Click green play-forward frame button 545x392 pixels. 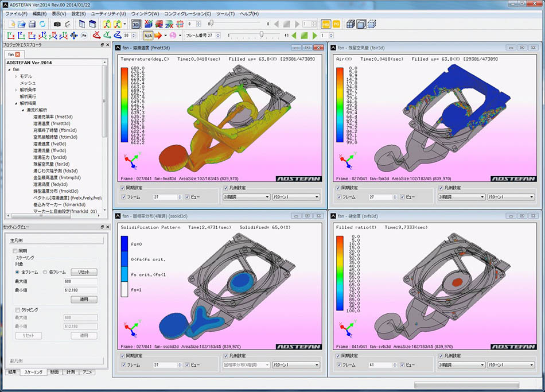(314, 36)
